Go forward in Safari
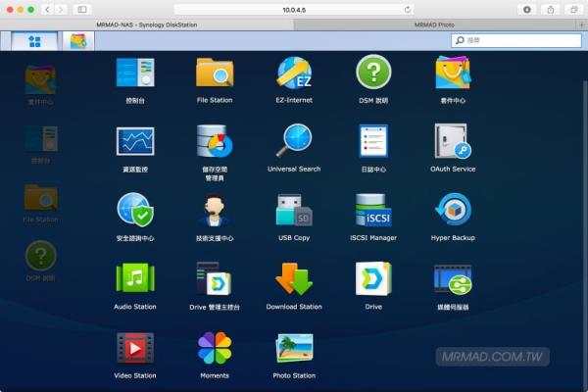Screen dimensions: 588x392 point(61,10)
